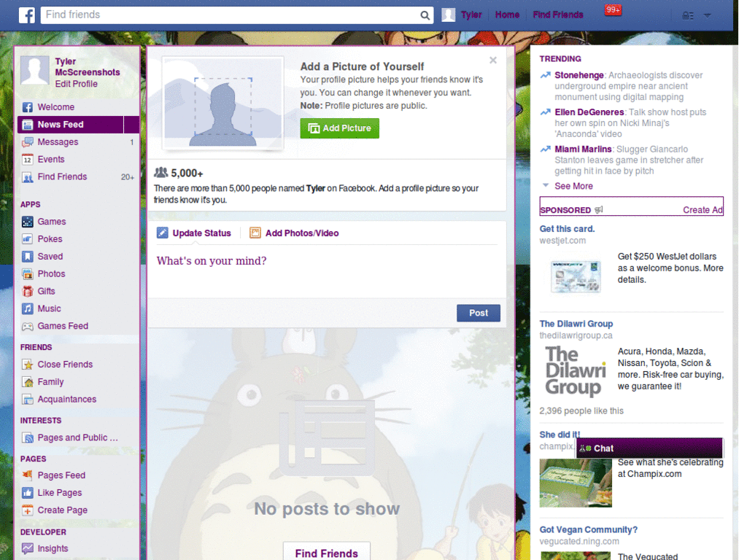Screen dimensions: 747x560
Task: Open the Chat bar
Action: [x=649, y=448]
